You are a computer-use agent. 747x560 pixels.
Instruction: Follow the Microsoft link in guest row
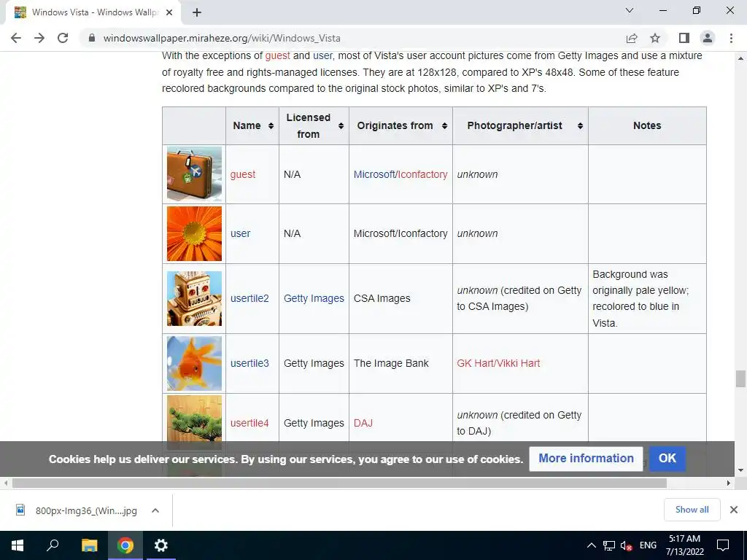[374, 174]
